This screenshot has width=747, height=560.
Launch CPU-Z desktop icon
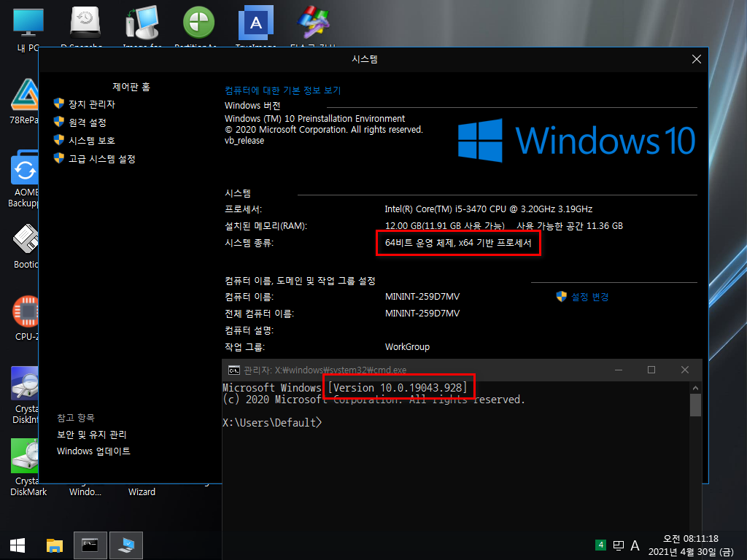click(26, 318)
